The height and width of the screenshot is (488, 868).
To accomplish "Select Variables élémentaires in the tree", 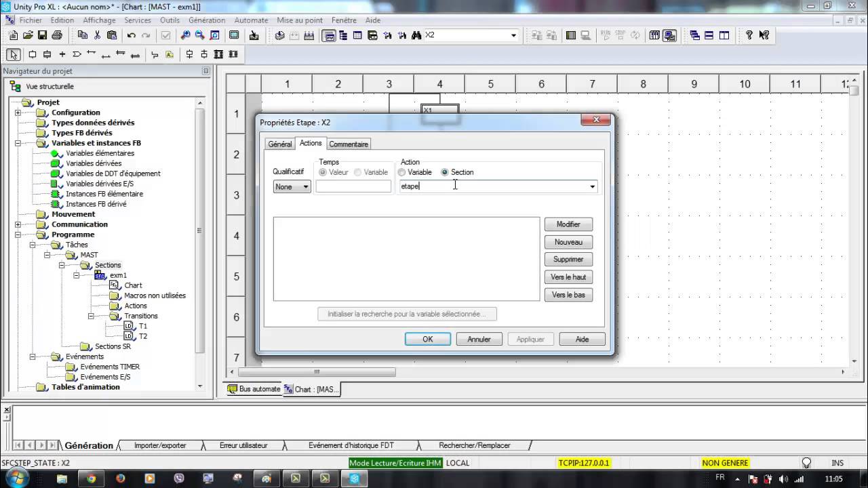I will click(x=100, y=153).
